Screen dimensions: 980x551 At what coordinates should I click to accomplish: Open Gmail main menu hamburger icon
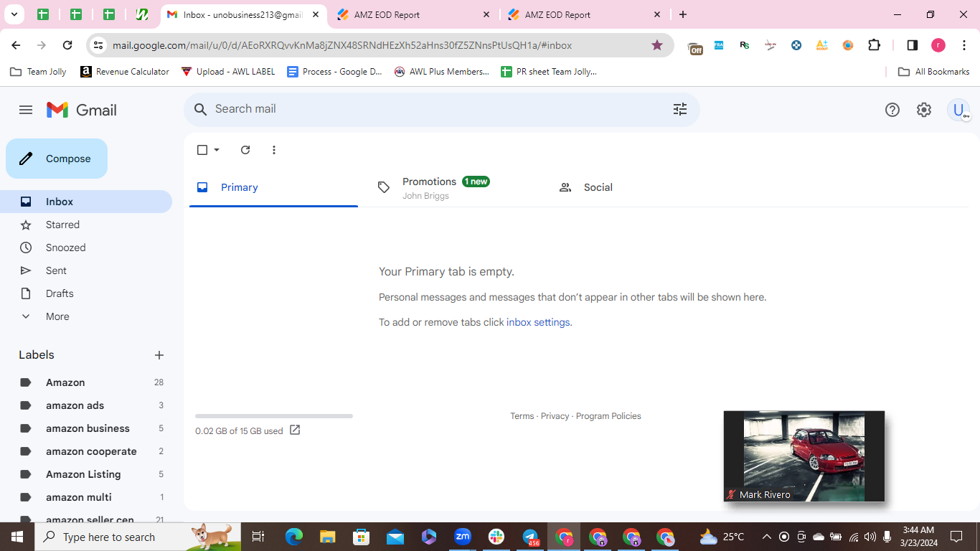[x=26, y=110]
